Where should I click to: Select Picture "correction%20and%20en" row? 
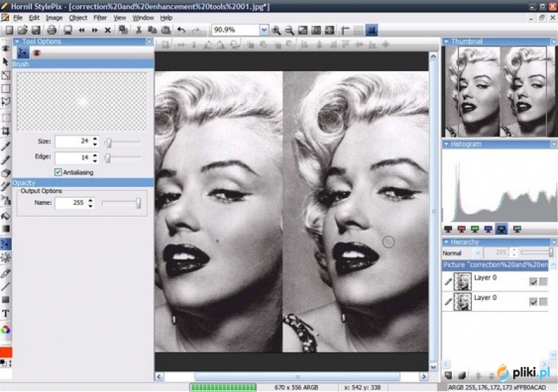(x=495, y=264)
